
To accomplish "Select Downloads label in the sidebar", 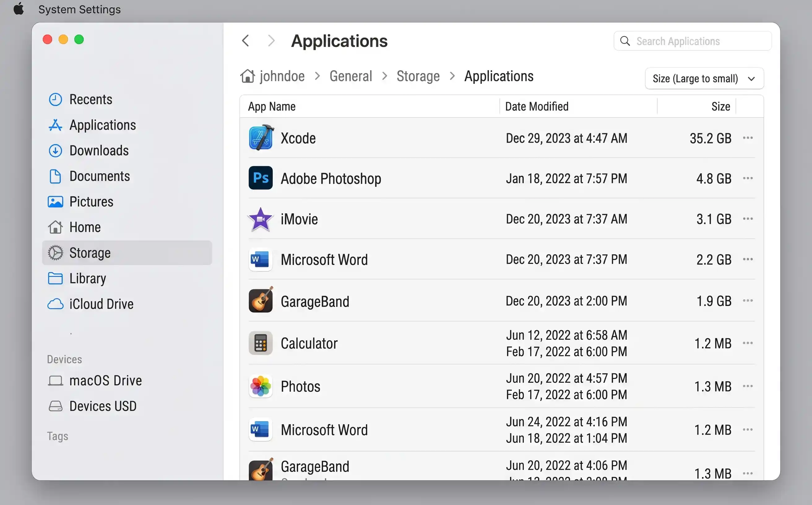I will click(99, 151).
